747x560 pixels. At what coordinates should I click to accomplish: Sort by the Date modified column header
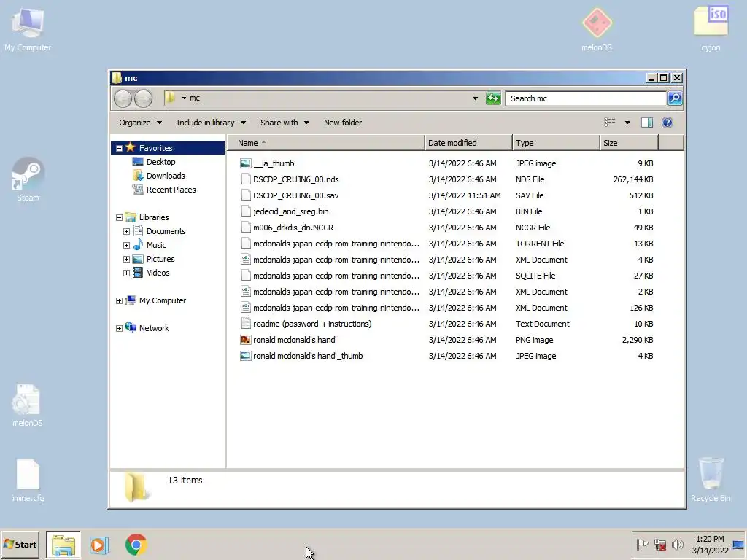coord(468,143)
